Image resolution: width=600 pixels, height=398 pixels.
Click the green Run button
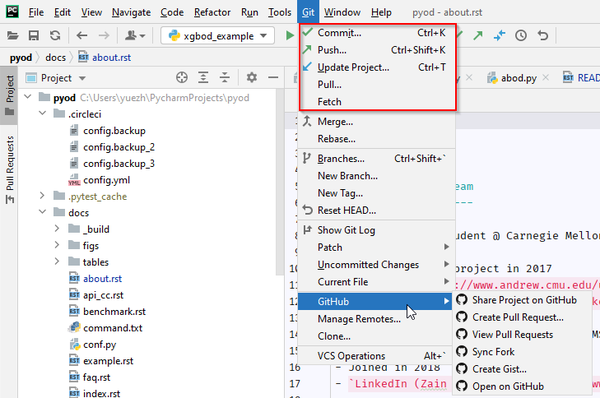(x=290, y=36)
